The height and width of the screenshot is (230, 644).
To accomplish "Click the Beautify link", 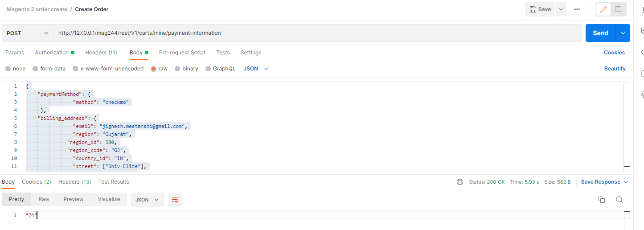I will [x=615, y=69].
